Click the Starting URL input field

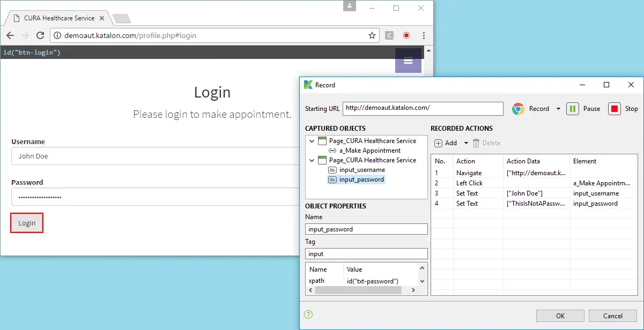[423, 108]
